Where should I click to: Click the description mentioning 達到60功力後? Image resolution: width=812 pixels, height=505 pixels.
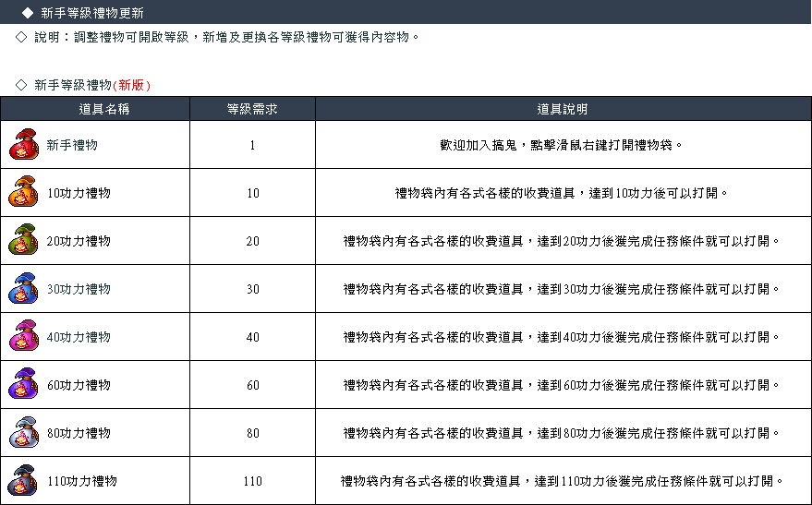562,386
